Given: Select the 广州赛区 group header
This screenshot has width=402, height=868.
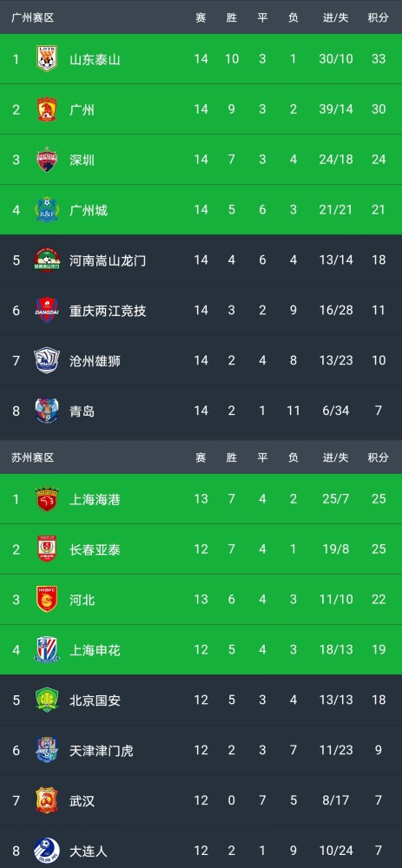Looking at the screenshot, I should click(33, 17).
